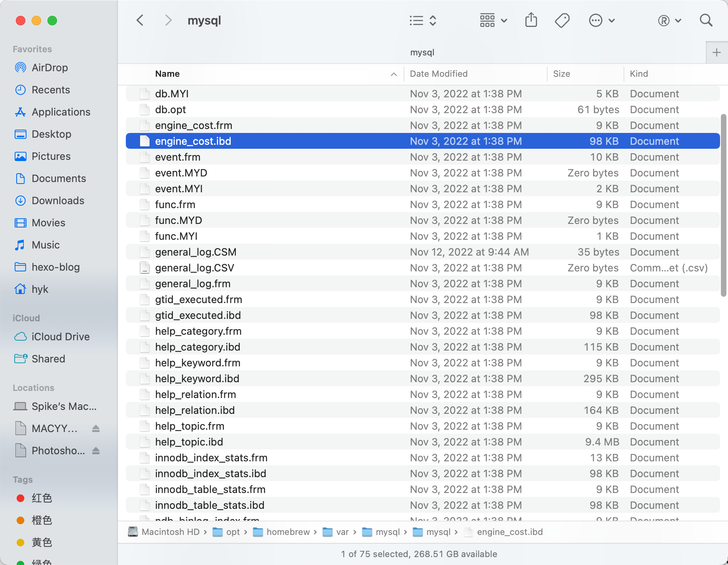Select the mysql tab
Screen dimensions: 728x565
[422, 53]
